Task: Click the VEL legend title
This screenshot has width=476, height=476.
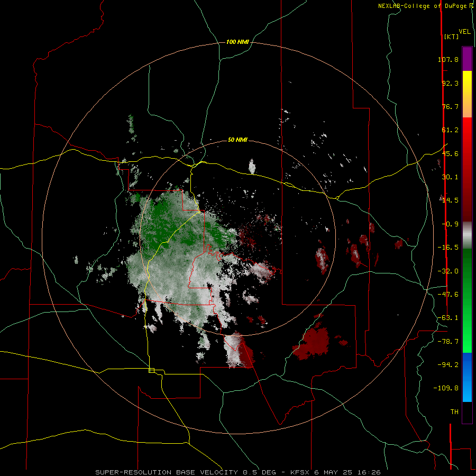Action: [x=464, y=32]
